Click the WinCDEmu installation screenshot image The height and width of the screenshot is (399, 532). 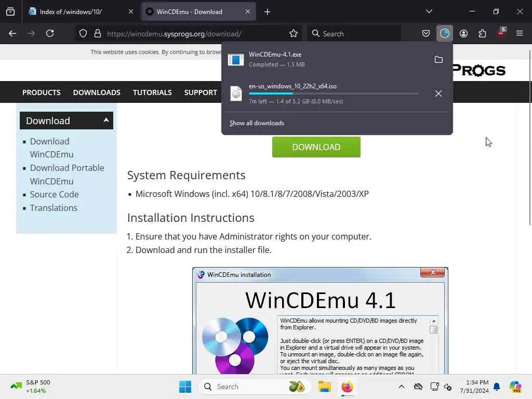pos(320,321)
